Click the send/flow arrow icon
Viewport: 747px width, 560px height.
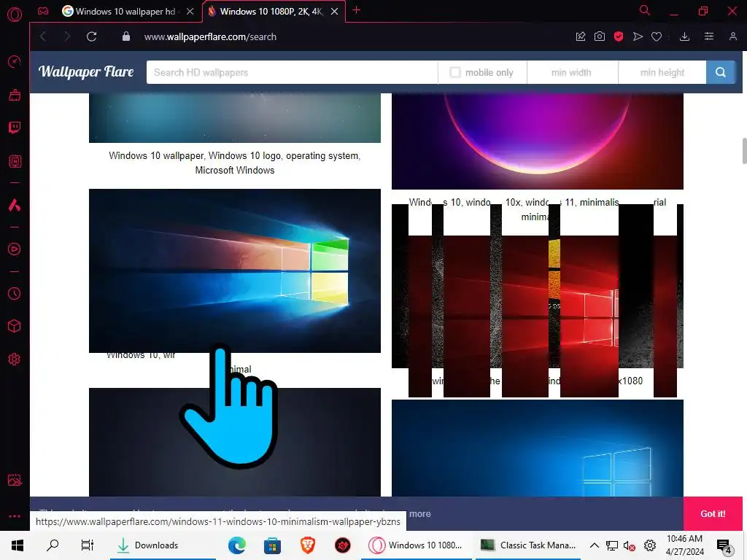click(638, 36)
